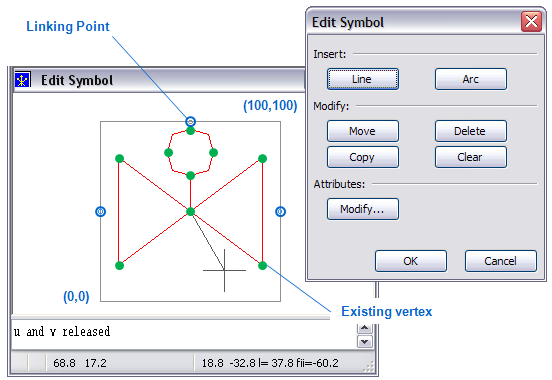Image resolution: width=552 pixels, height=380 pixels.
Task: Click the scroll down arrow in message pane
Action: (x=365, y=342)
